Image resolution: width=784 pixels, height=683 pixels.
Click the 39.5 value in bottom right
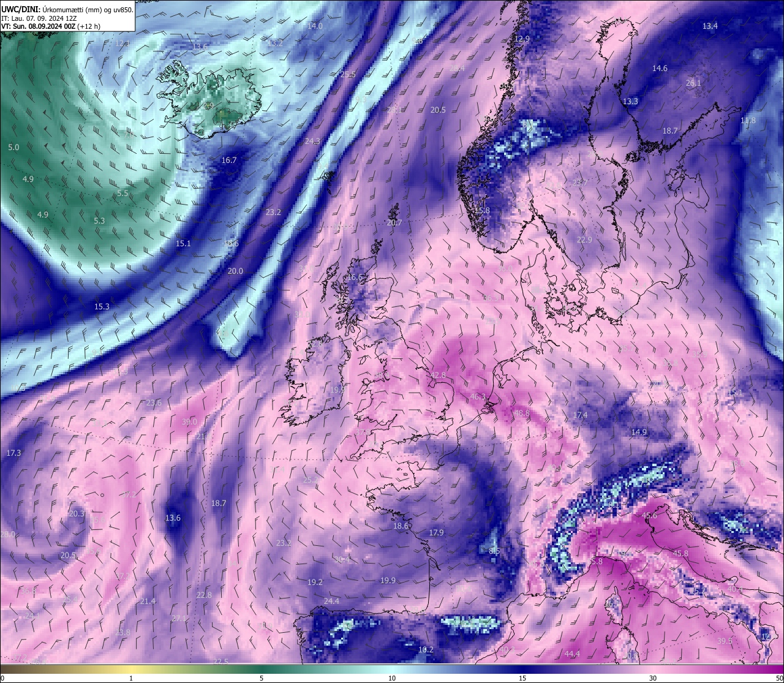(x=725, y=641)
